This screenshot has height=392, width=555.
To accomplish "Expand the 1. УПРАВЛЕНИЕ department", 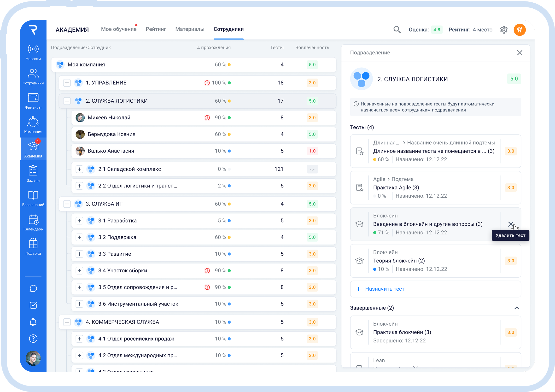I will pyautogui.click(x=67, y=83).
